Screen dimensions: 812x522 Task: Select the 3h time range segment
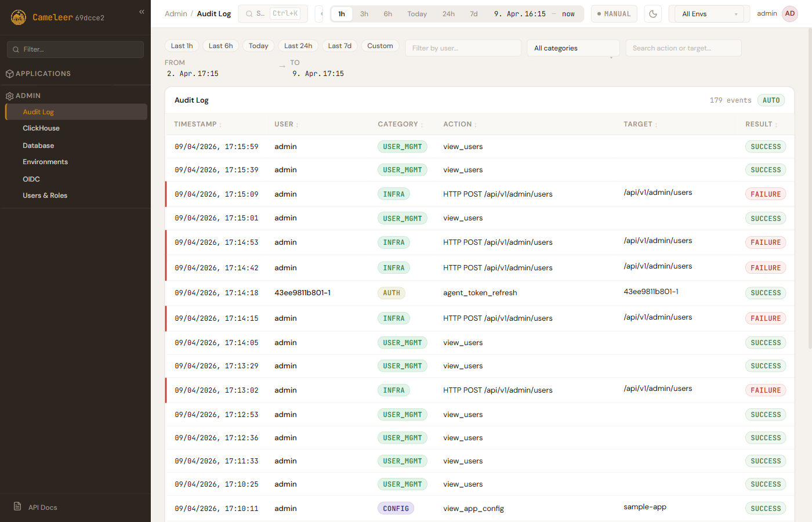coord(364,14)
